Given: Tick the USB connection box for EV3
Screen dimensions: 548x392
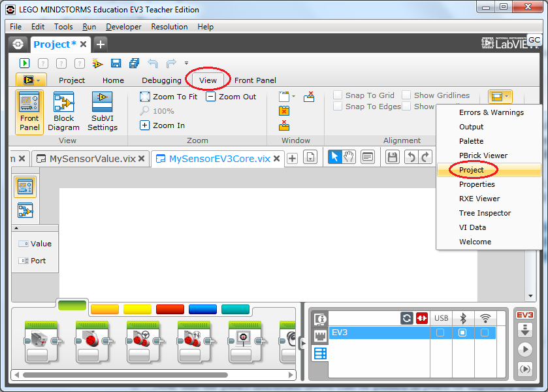Looking at the screenshot, I should pyautogui.click(x=440, y=333).
